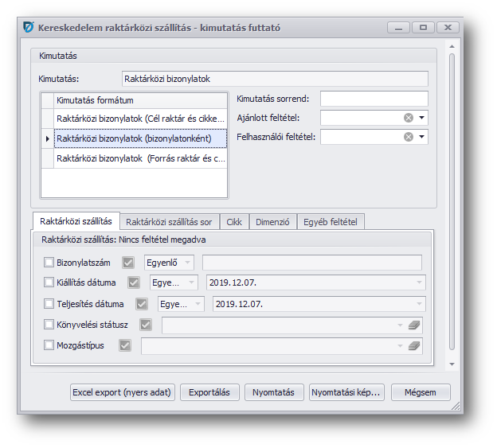Click the Teljesítés dátuma value 2019.12.07.
This screenshot has width=497, height=448.
[x=239, y=304]
